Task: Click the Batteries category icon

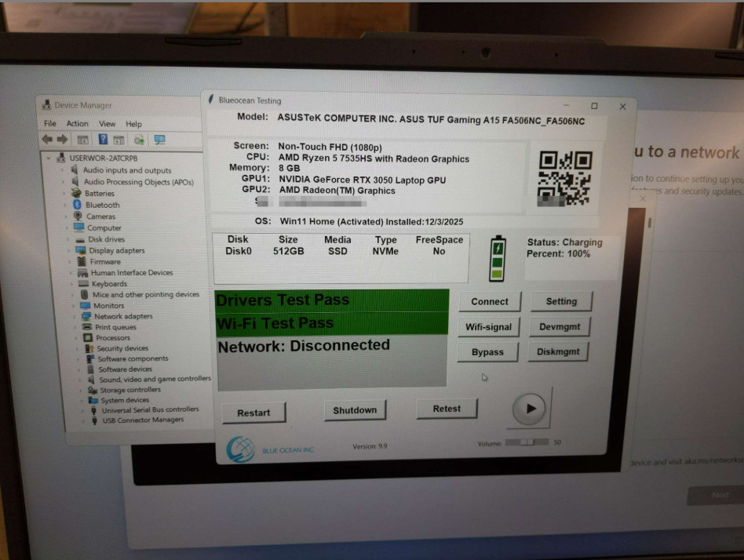Action: click(76, 193)
